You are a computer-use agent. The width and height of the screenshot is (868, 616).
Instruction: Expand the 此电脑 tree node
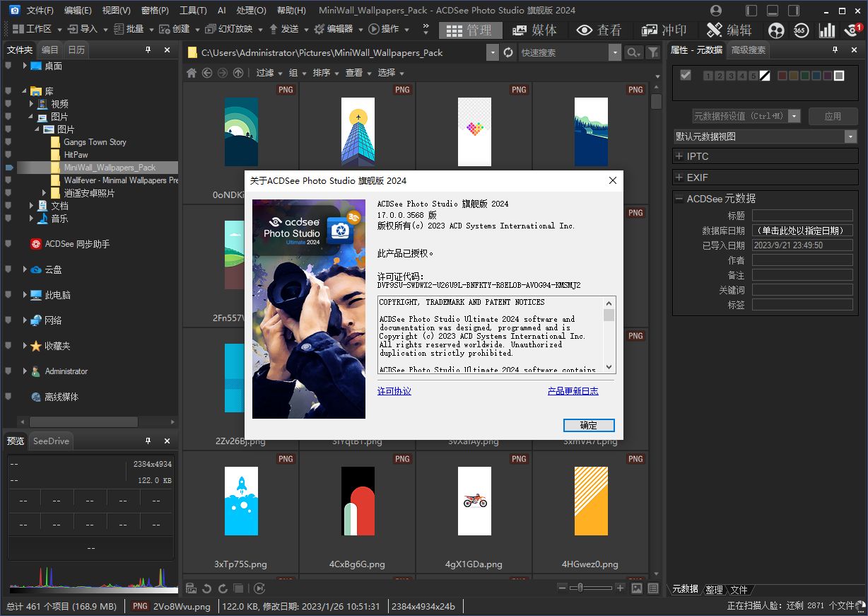pos(25,295)
